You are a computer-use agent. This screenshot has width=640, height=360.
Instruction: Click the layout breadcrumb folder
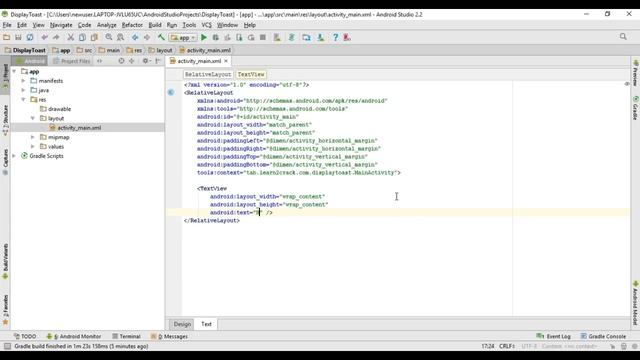tap(160, 50)
